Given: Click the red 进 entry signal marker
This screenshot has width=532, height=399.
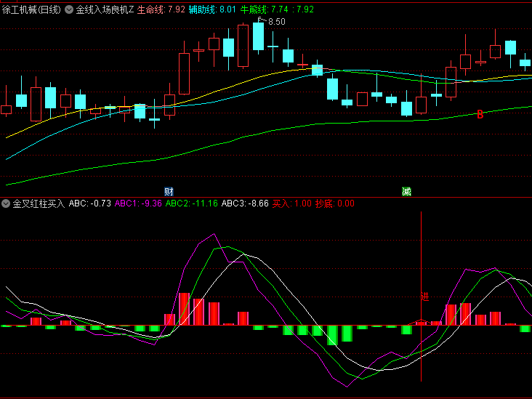Looking at the screenshot, I should [424, 297].
